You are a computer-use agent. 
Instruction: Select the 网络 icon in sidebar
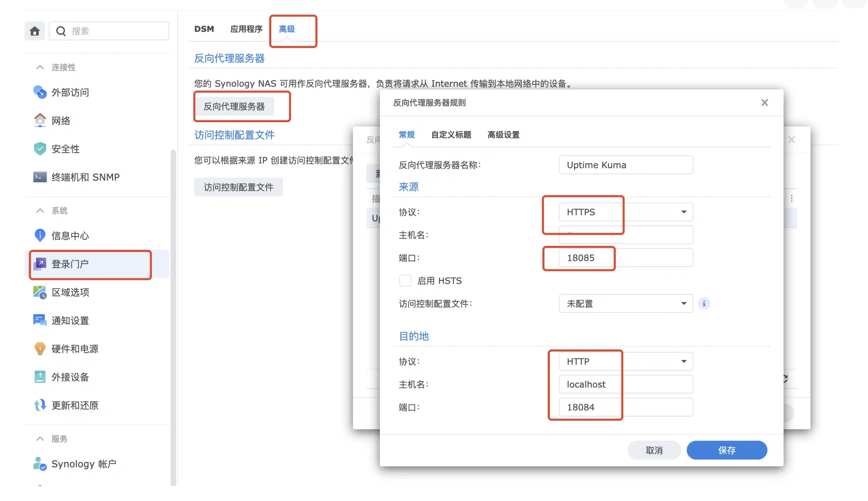click(61, 120)
